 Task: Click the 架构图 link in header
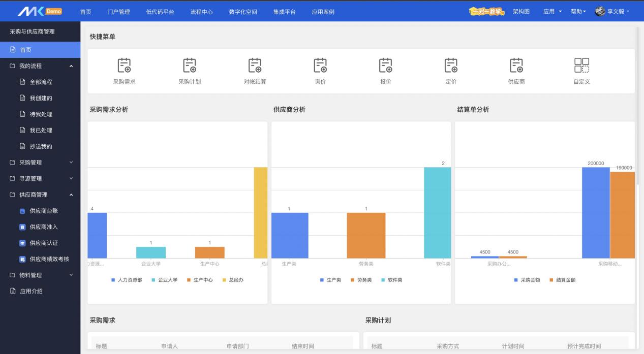click(x=521, y=12)
